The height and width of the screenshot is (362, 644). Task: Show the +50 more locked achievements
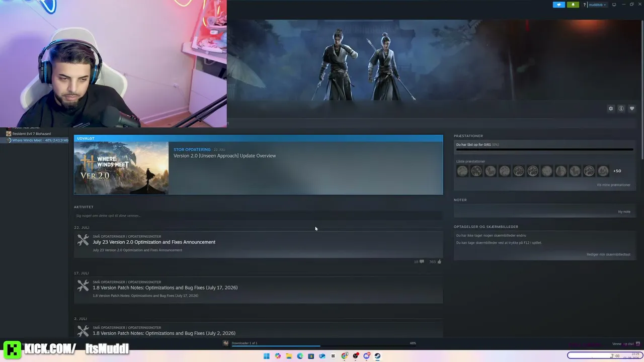tap(617, 171)
